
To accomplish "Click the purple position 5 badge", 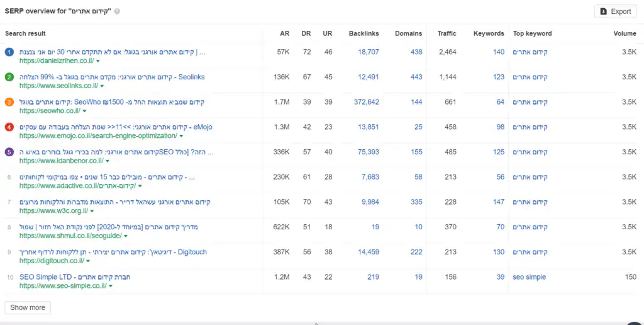I will (9, 152).
